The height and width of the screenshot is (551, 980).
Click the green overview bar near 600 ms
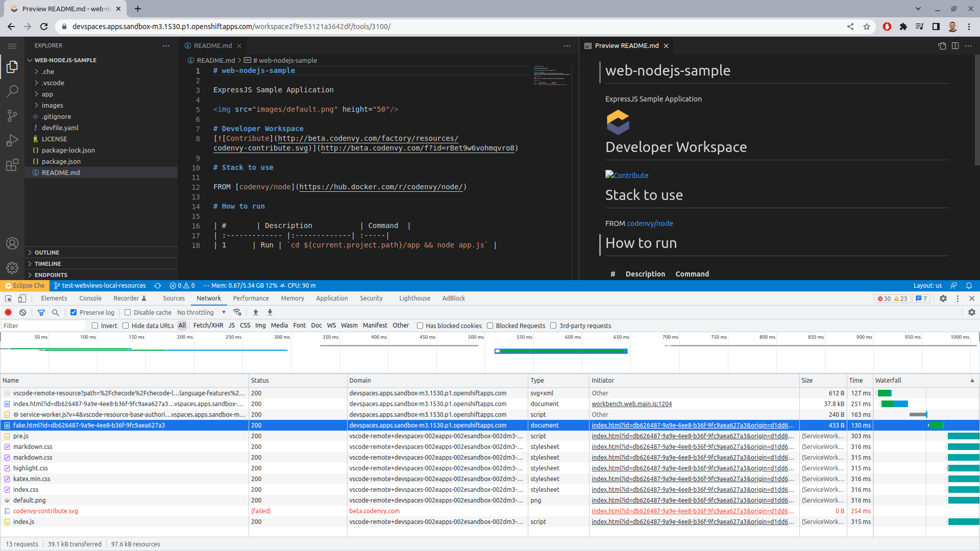coord(561,351)
